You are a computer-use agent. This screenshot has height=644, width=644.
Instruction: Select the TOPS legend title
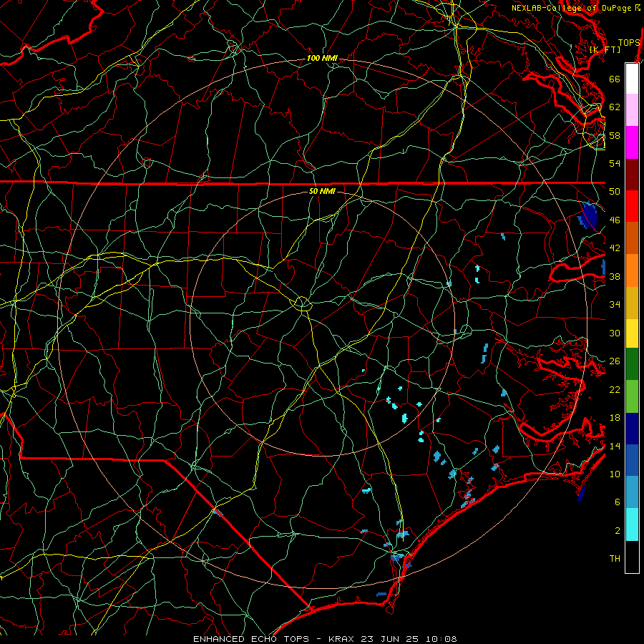[629, 43]
